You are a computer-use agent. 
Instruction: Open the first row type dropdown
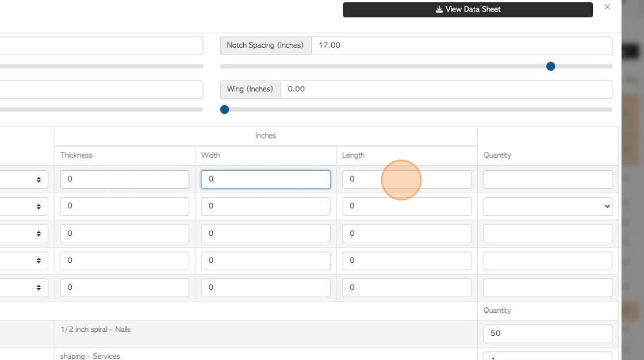coord(24,179)
